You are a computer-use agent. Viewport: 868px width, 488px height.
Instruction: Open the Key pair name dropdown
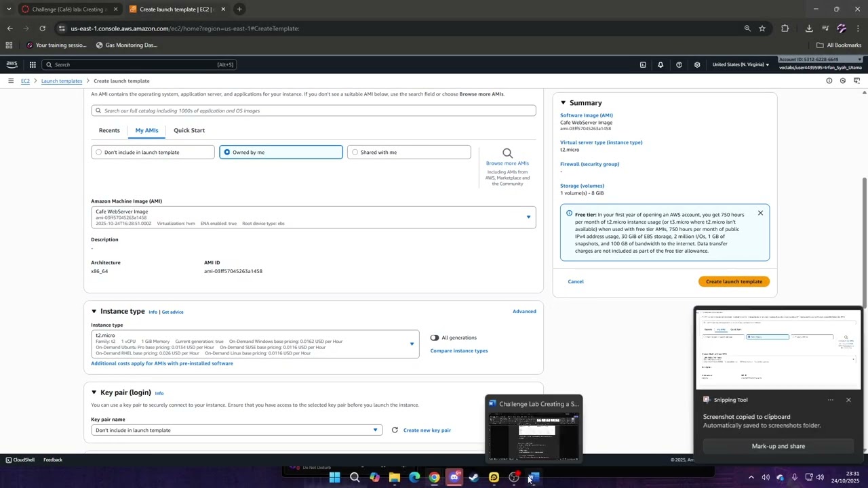(237, 430)
